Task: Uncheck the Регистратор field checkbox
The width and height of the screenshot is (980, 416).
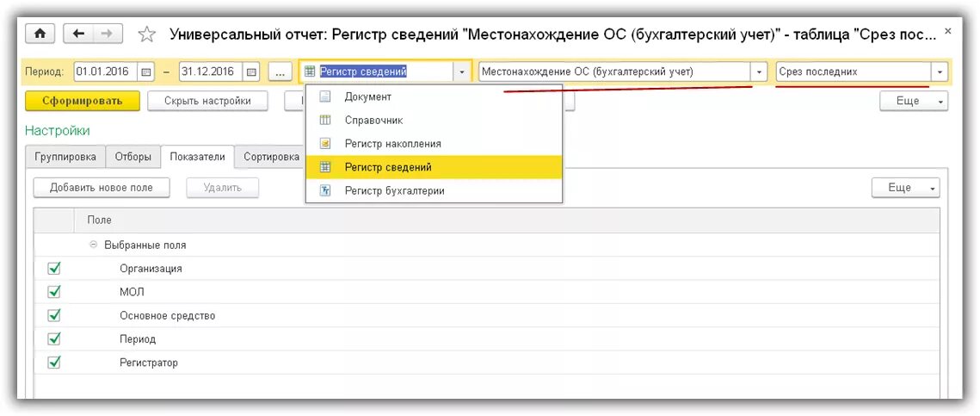Action: point(54,363)
